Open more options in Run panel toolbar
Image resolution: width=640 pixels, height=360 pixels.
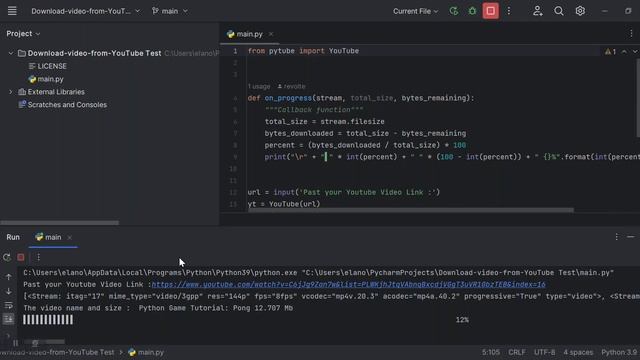click(x=38, y=257)
